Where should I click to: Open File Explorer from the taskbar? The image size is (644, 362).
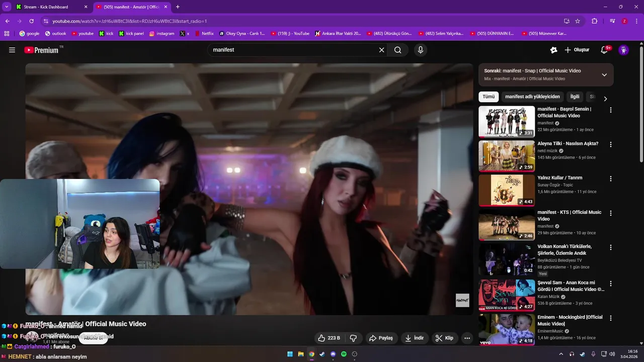coord(300,354)
